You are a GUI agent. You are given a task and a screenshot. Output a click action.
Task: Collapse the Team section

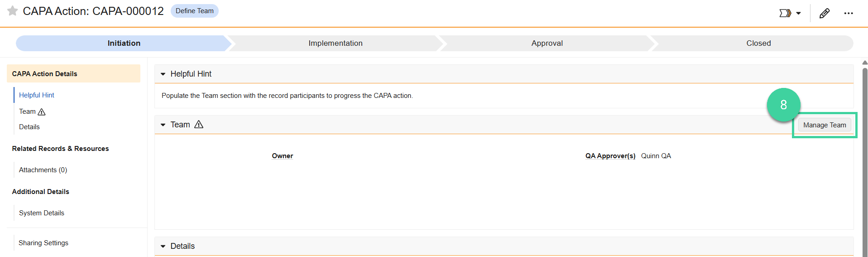[x=163, y=125]
